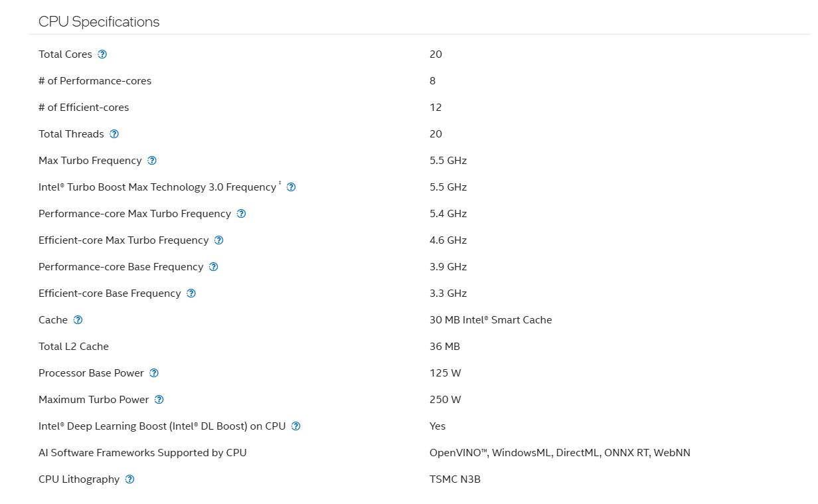
Task: Click the Total L2 Cache label
Action: (x=74, y=346)
